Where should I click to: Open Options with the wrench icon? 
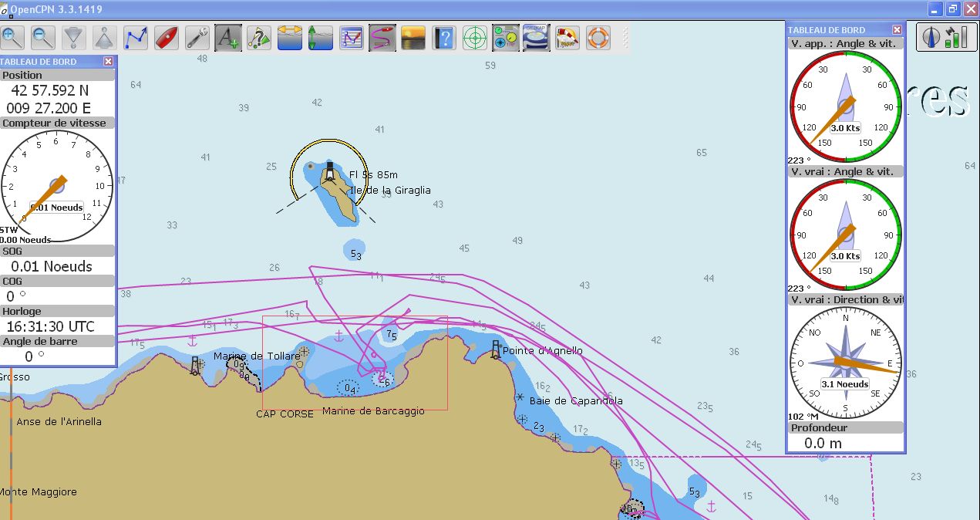(x=197, y=37)
